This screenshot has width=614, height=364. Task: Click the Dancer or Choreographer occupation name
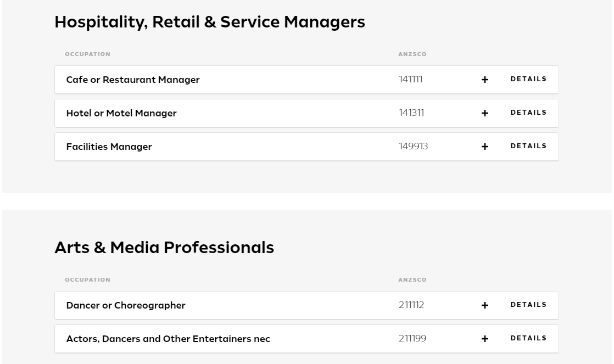126,305
